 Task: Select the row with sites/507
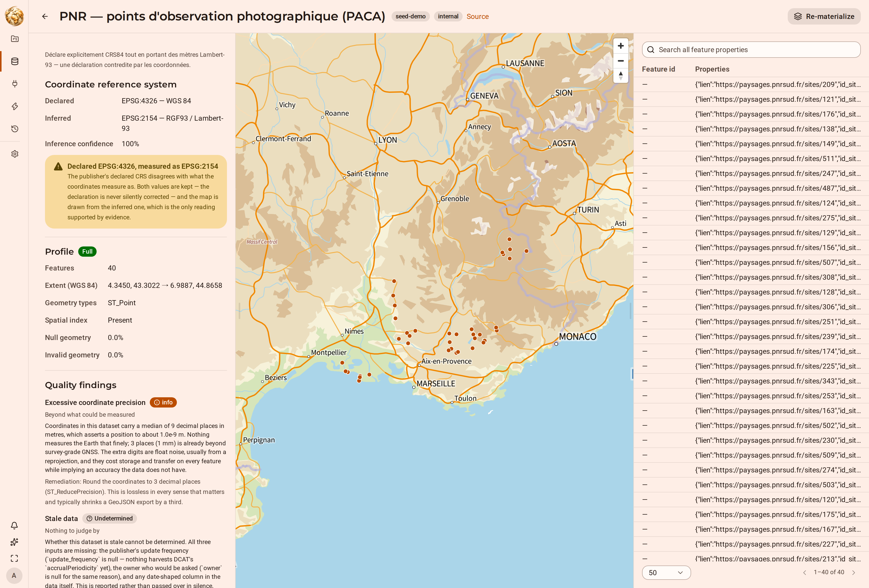tap(751, 263)
